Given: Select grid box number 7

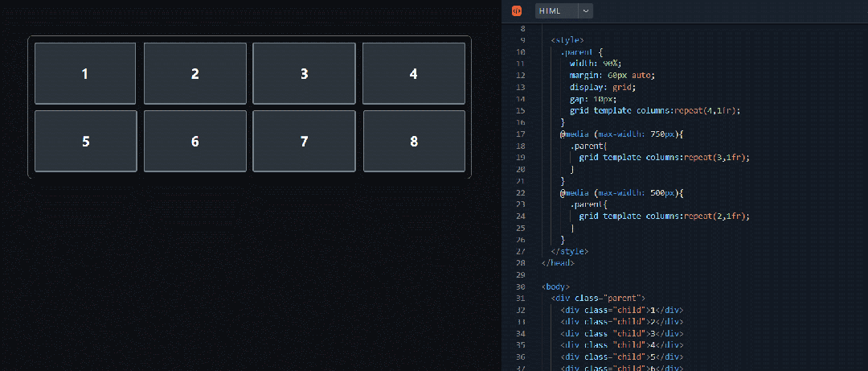Looking at the screenshot, I should 304,141.
